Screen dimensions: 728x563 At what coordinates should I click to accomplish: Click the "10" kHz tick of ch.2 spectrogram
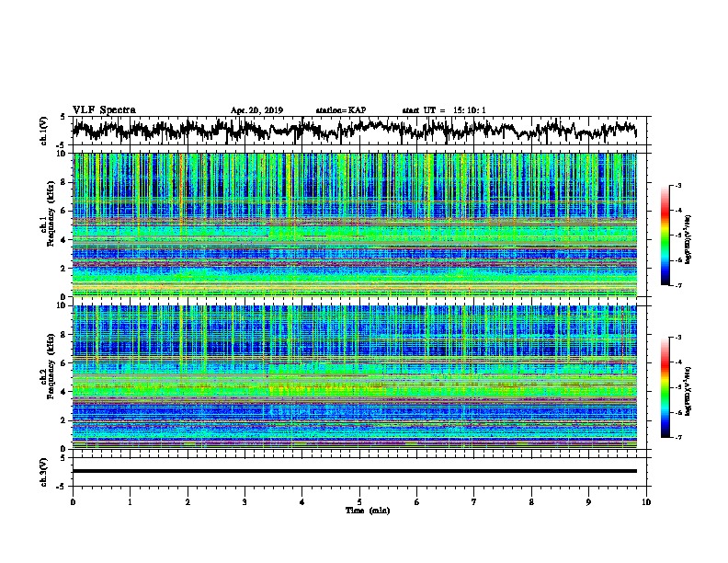coord(61,305)
